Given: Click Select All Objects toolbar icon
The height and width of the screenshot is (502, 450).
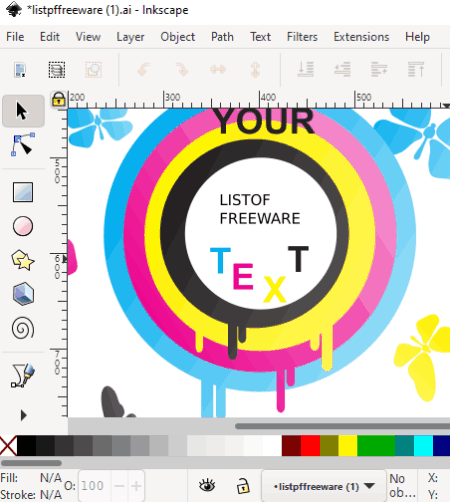Looking at the screenshot, I should tap(20, 70).
